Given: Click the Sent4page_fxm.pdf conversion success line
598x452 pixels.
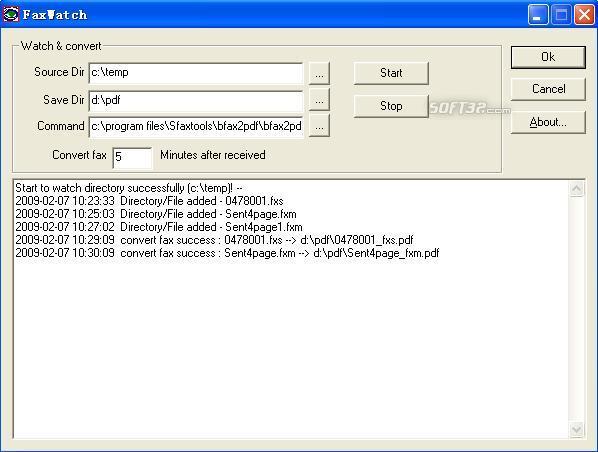Looking at the screenshot, I should [x=227, y=253].
